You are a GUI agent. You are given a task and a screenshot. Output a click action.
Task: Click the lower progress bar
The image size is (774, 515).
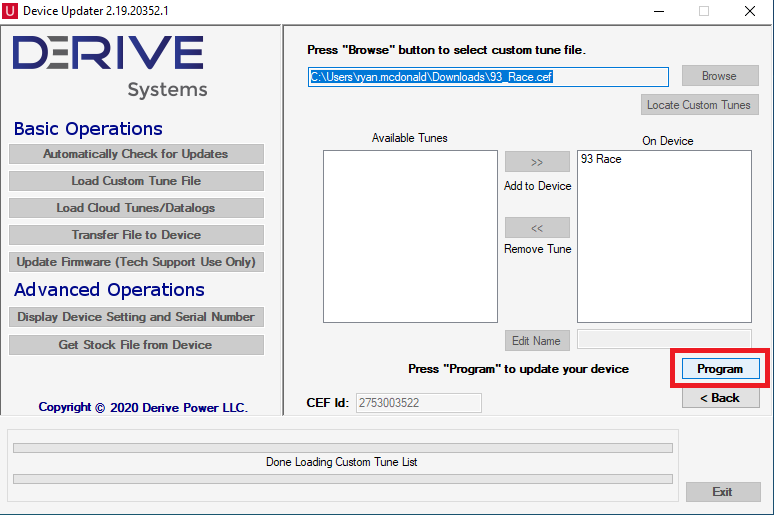pos(343,479)
